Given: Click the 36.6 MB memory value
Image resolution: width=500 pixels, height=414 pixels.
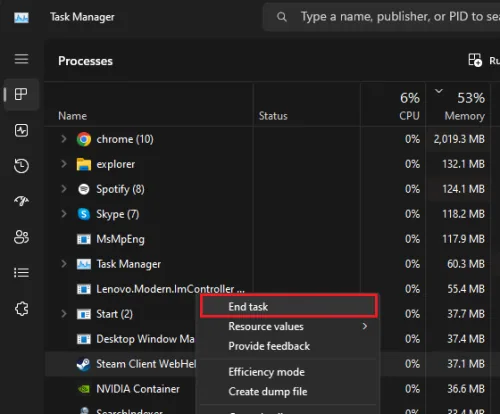Looking at the screenshot, I should pyautogui.click(x=466, y=389).
